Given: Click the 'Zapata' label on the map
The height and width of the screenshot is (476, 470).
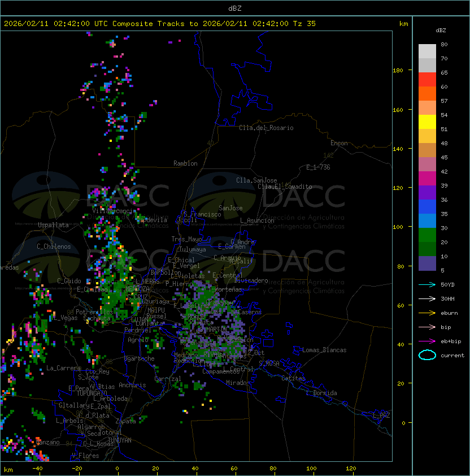Looking at the screenshot, I should (125, 421).
